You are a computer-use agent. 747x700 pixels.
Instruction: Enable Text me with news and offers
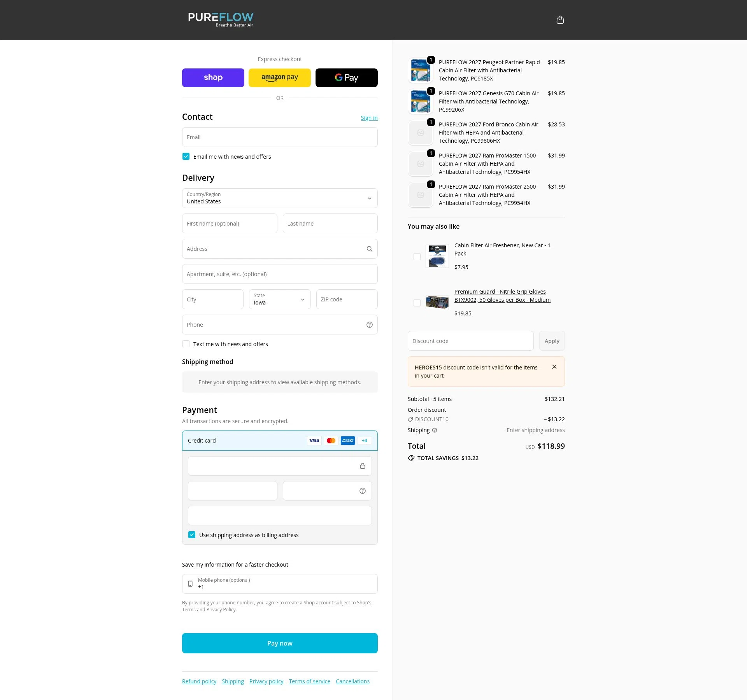[186, 344]
